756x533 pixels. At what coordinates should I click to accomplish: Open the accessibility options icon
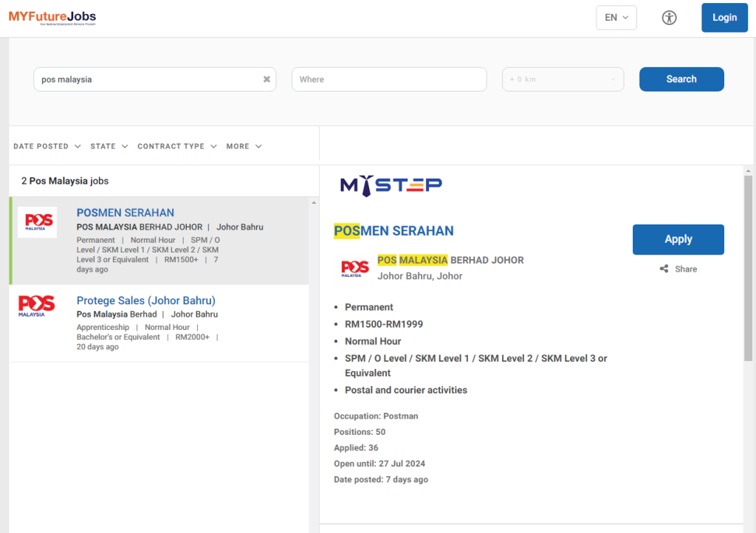point(669,18)
